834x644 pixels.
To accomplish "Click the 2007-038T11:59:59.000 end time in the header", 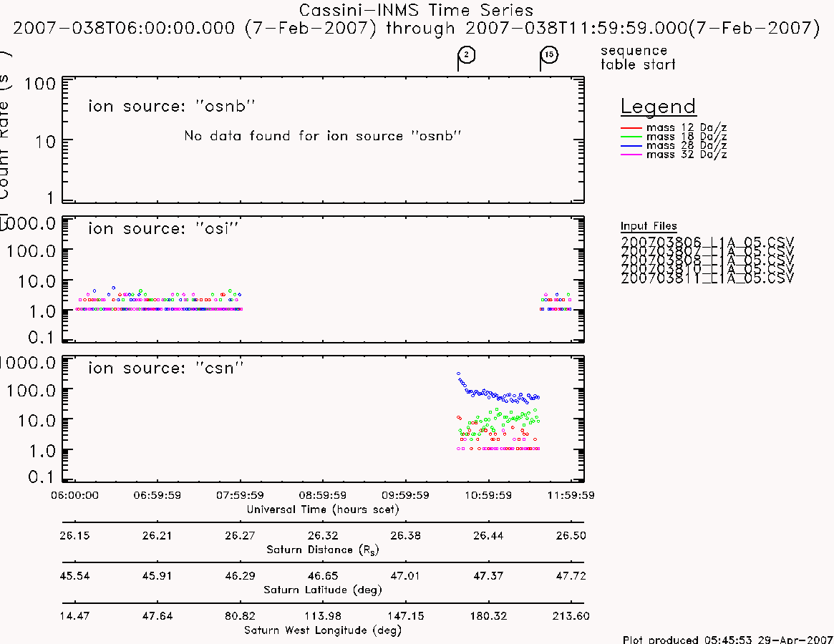I will coord(576,28).
